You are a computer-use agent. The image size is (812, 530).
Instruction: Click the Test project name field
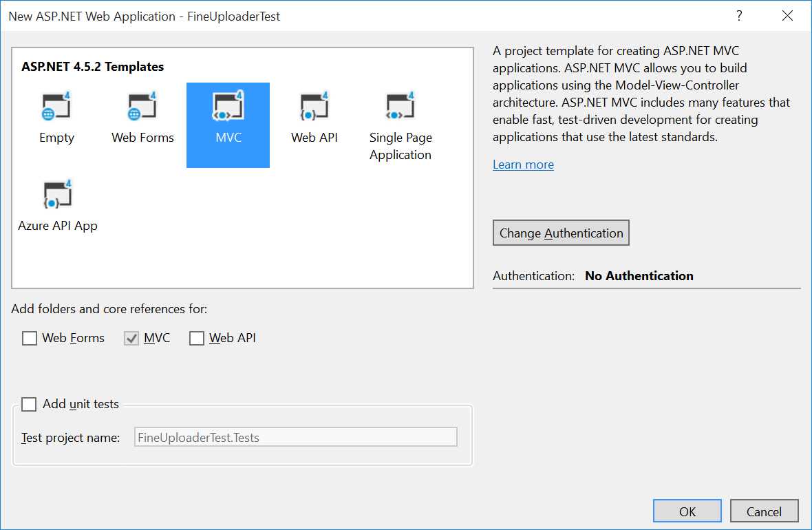tap(296, 437)
